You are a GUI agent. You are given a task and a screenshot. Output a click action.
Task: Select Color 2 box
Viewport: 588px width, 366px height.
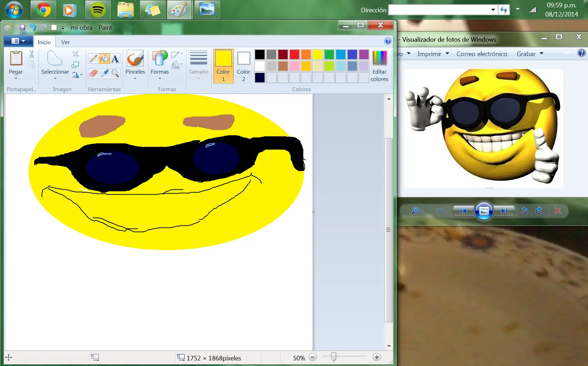point(244,66)
